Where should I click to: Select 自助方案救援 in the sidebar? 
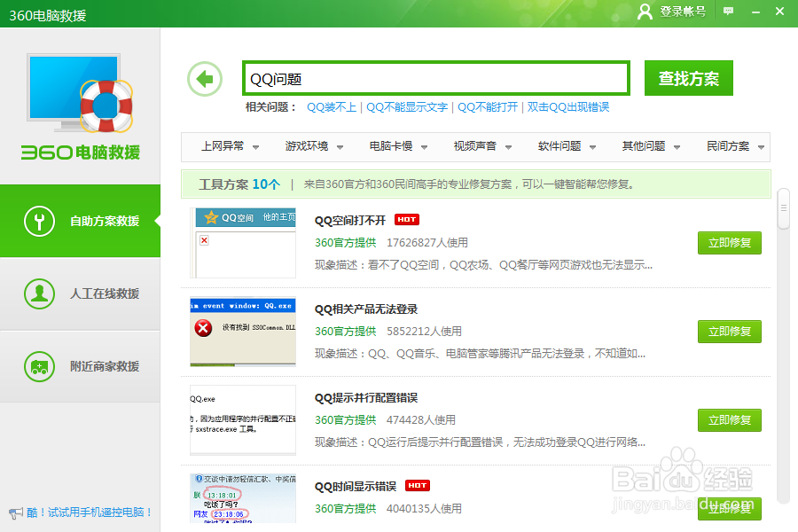[x=80, y=221]
